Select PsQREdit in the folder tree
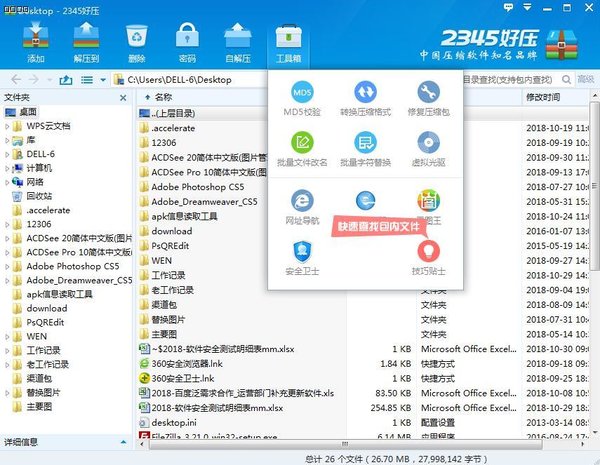This screenshot has height=465, width=600. click(x=38, y=322)
